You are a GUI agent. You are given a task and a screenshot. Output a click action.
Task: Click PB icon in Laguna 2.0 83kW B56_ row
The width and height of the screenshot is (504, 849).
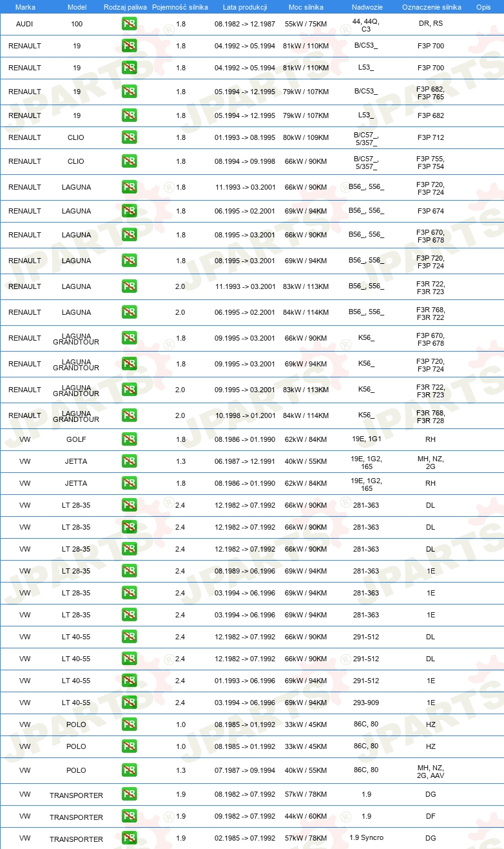pos(129,286)
